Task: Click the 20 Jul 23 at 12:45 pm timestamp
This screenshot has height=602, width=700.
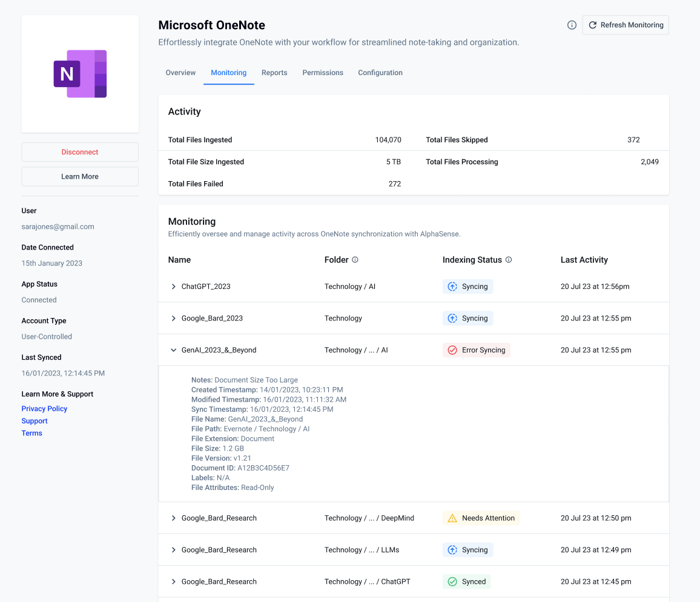Action: pos(596,581)
